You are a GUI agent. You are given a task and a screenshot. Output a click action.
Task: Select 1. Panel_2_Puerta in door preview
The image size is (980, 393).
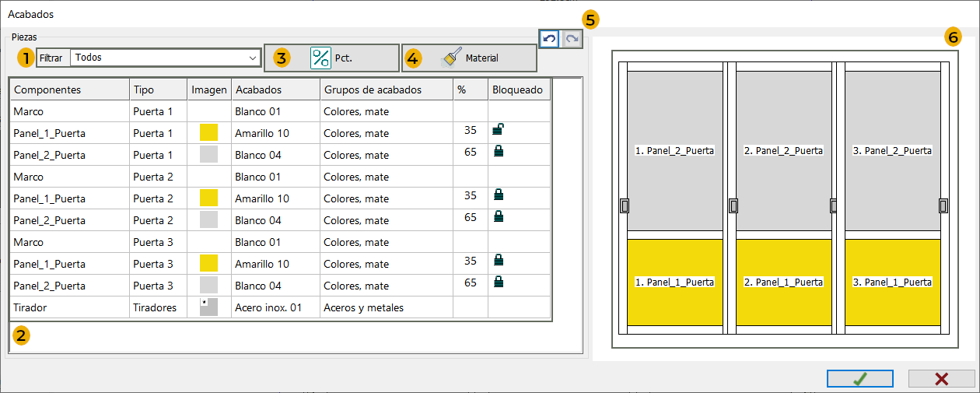[674, 151]
